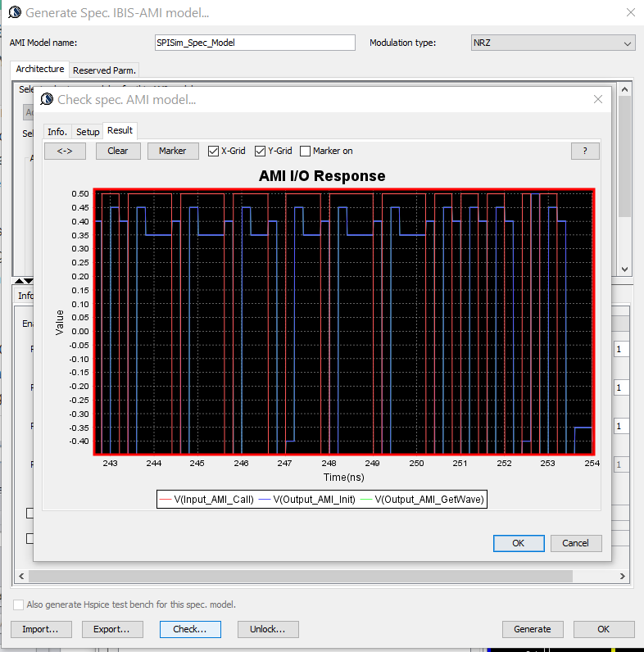Click the question mark help button
644x652 pixels.
coord(585,151)
